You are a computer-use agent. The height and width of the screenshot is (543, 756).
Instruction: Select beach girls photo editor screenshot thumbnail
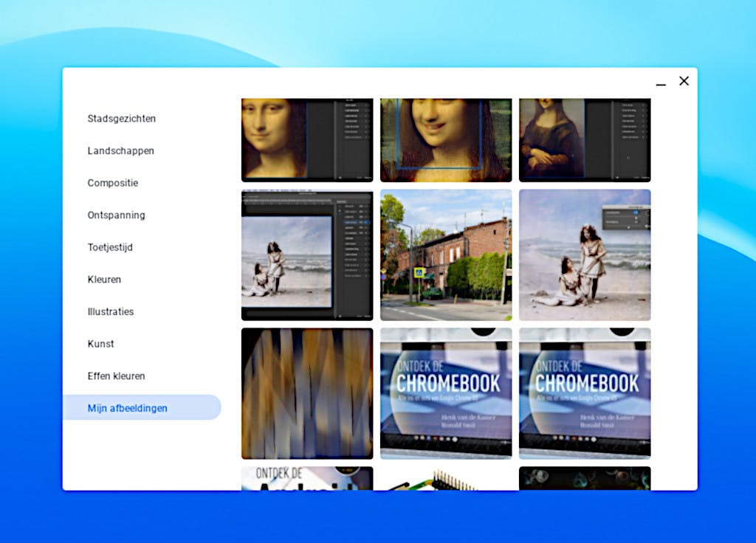307,255
